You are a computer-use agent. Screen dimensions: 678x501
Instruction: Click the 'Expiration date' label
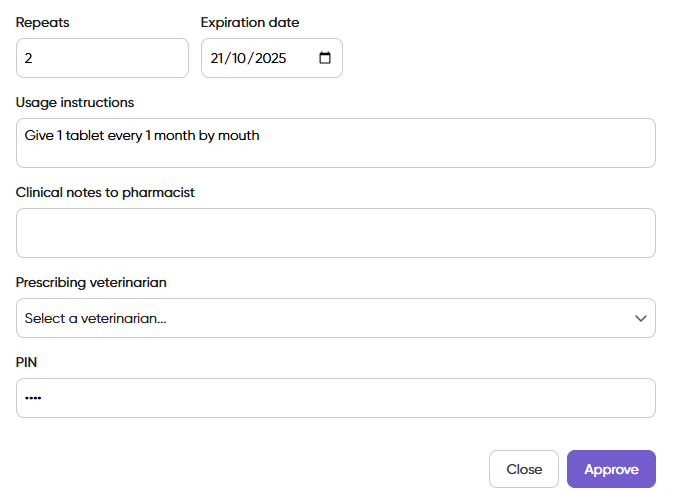(250, 22)
